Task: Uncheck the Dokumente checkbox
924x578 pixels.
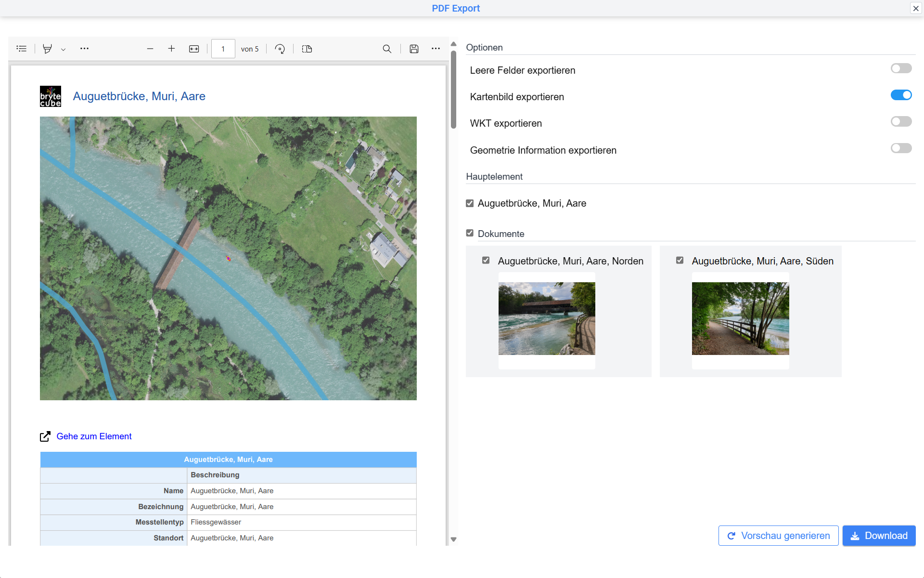Action: [470, 233]
